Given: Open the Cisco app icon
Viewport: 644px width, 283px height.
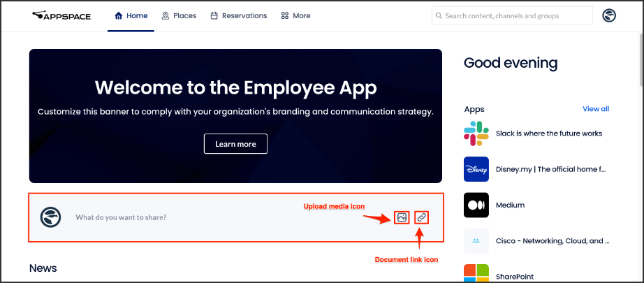Looking at the screenshot, I should [x=476, y=240].
